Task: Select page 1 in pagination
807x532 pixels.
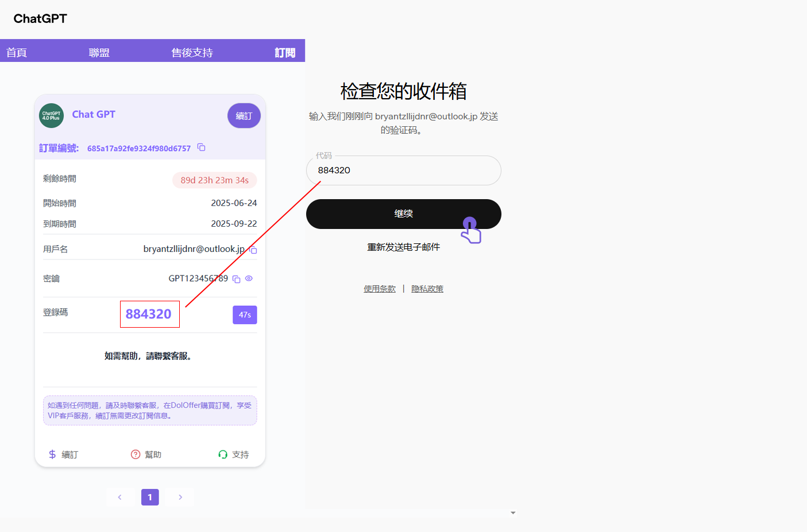Action: click(150, 497)
